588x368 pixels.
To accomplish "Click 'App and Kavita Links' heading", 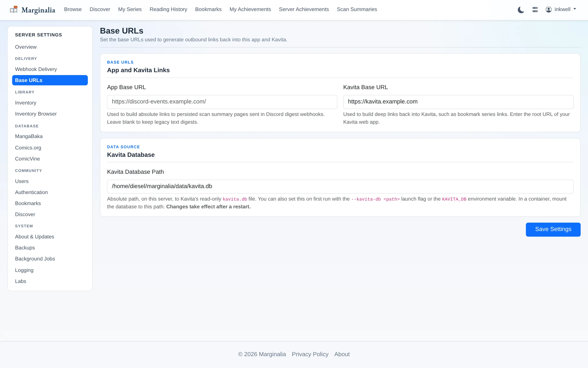I will pyautogui.click(x=138, y=70).
